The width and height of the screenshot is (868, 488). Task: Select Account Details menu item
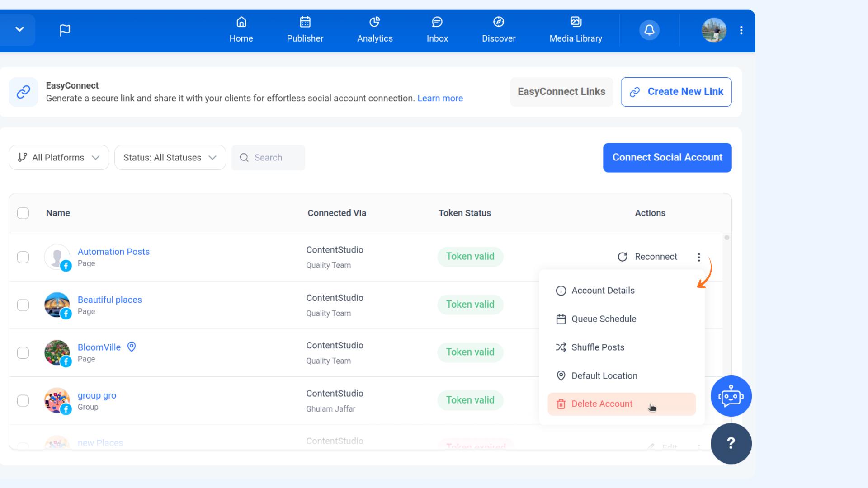622,291
